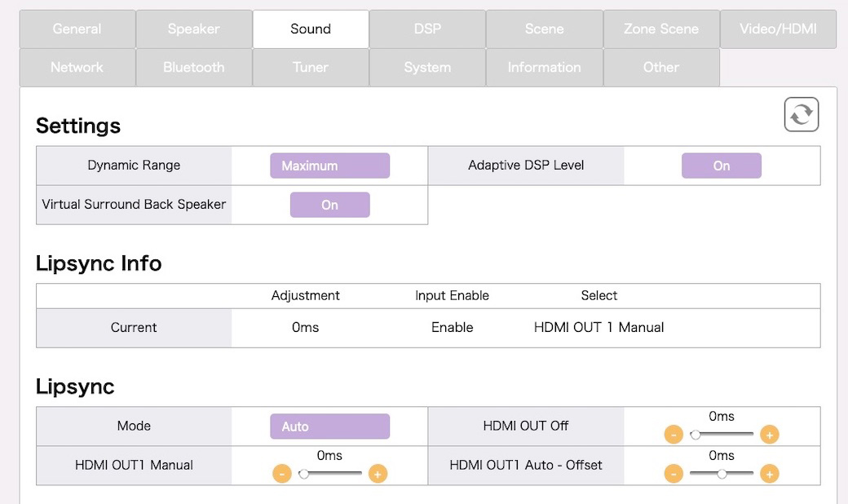Select the Sound tab
The width and height of the screenshot is (848, 504).
pyautogui.click(x=311, y=29)
